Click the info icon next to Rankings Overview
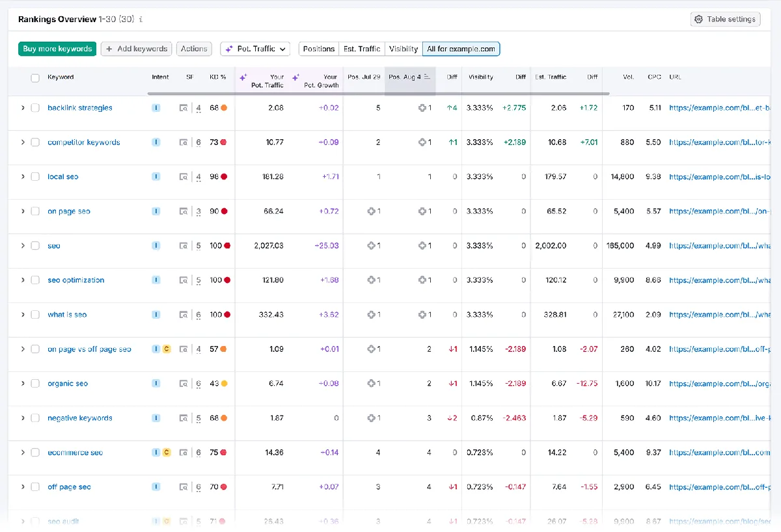 (141, 20)
